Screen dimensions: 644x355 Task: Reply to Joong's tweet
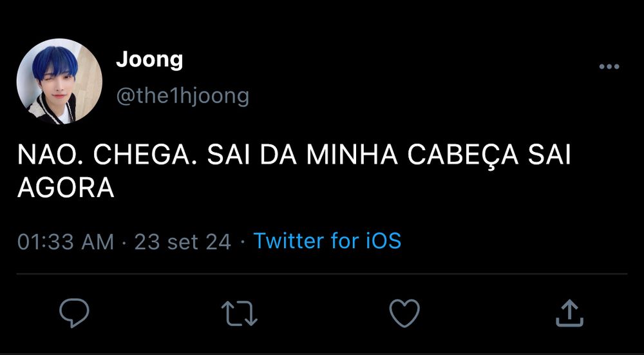74,313
